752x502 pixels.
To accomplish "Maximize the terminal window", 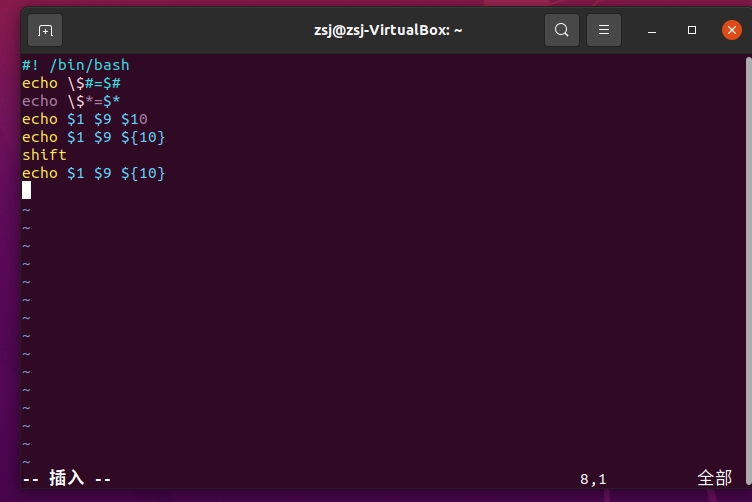I will pyautogui.click(x=692, y=30).
